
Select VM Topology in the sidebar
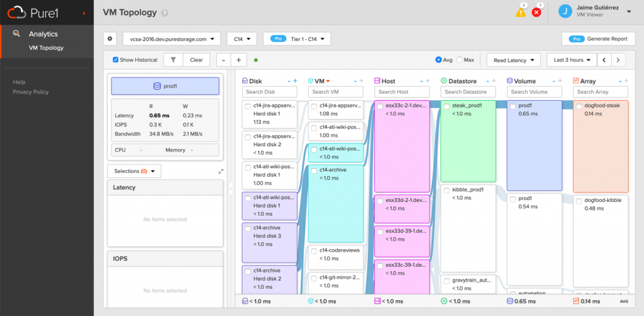(x=46, y=48)
